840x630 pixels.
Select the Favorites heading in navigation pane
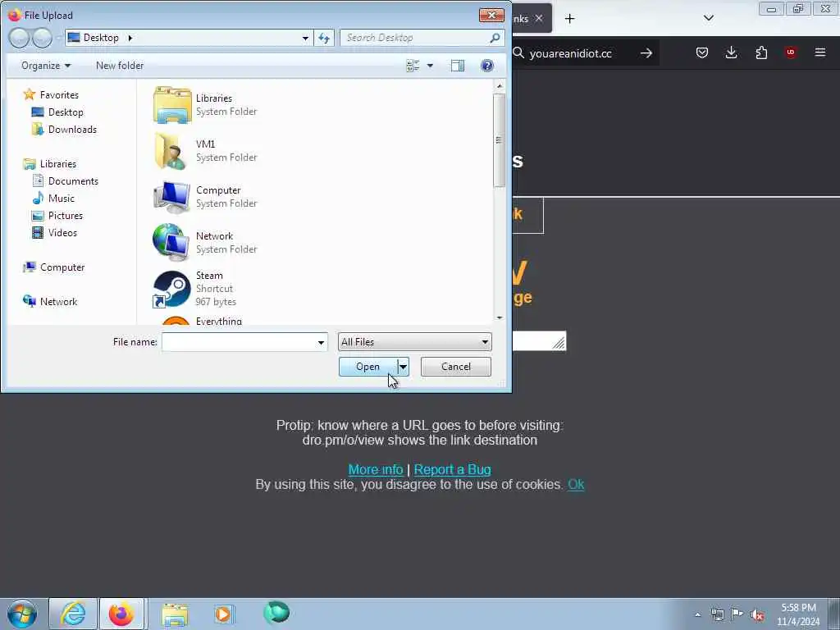pos(51,95)
